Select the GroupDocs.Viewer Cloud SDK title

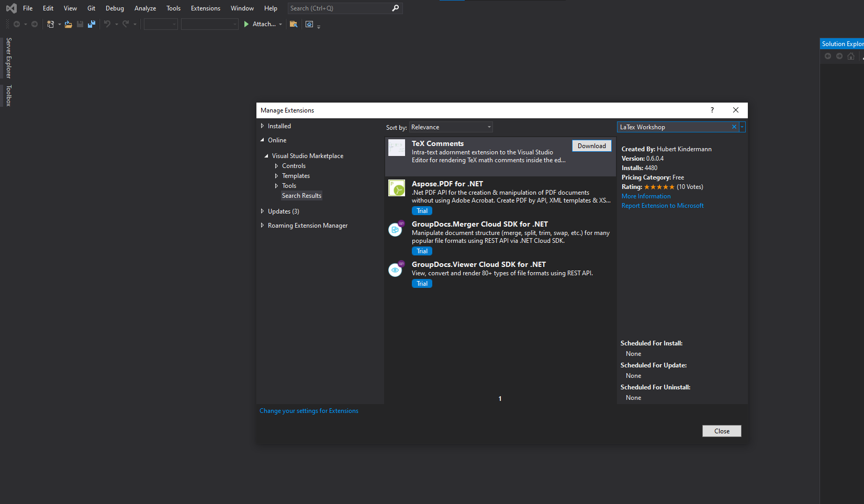479,264
